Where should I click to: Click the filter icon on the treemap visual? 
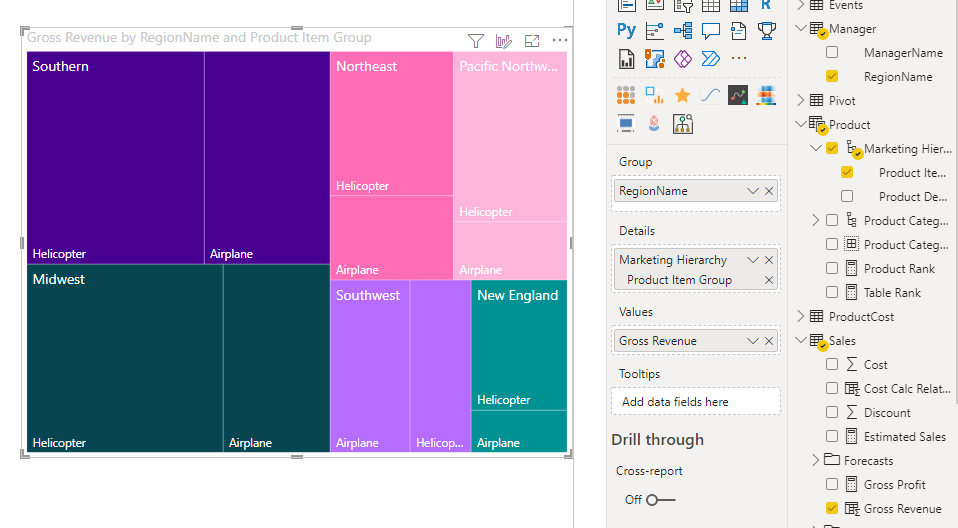point(476,41)
